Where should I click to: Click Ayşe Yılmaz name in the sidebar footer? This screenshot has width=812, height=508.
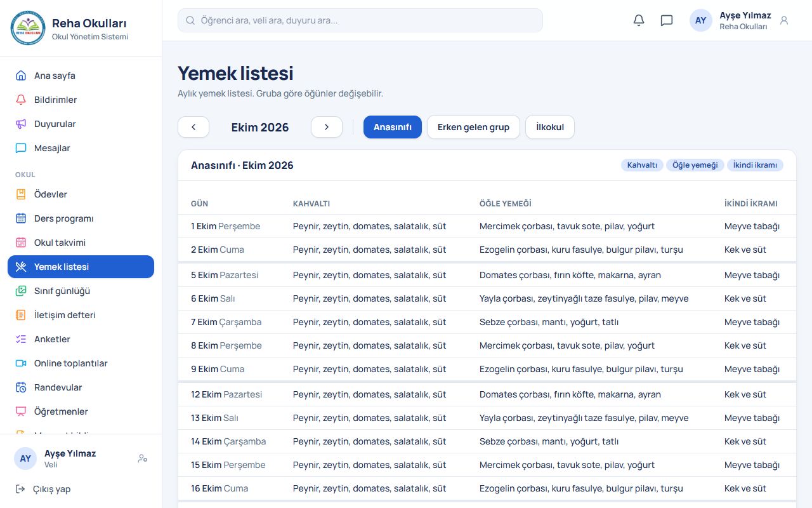coord(70,453)
